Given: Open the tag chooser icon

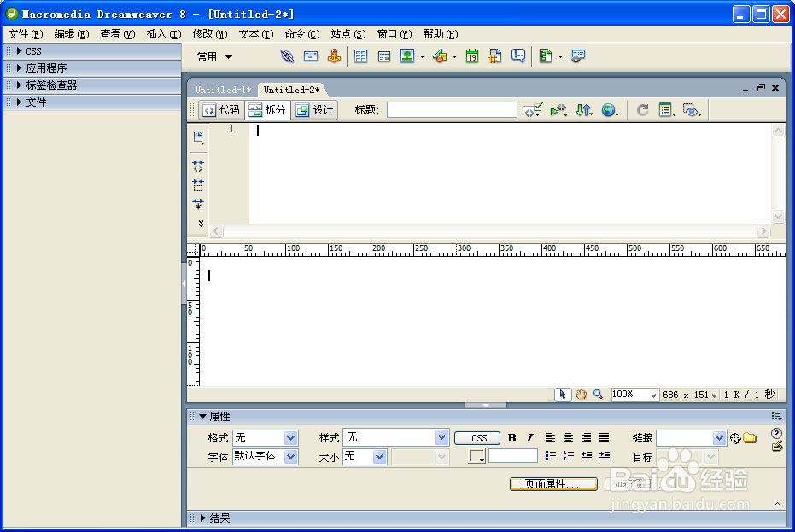Looking at the screenshot, I should [x=578, y=56].
